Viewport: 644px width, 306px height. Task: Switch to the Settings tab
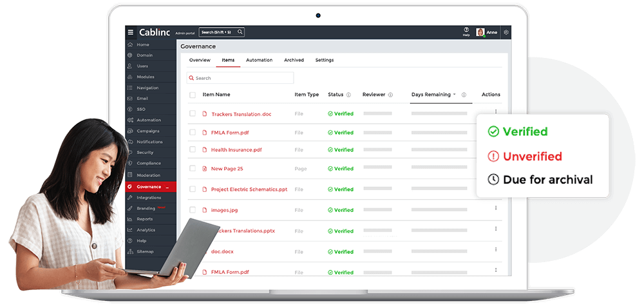pos(325,60)
